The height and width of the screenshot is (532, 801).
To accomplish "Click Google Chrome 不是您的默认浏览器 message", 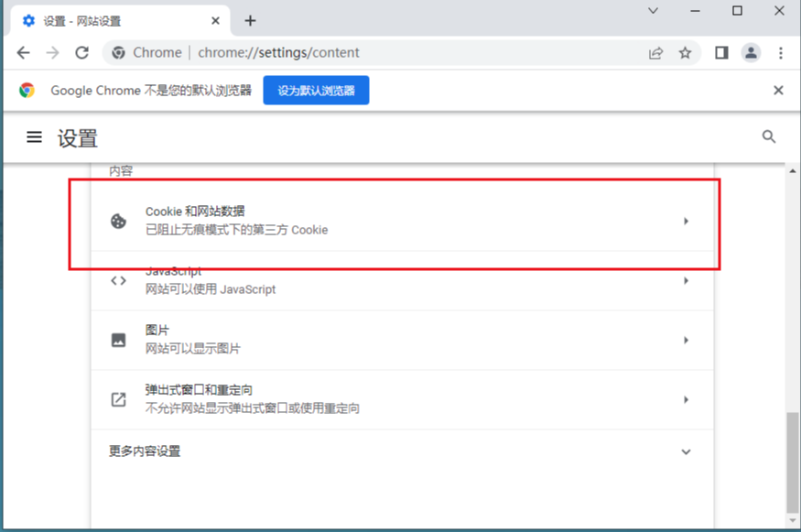I will click(x=151, y=91).
